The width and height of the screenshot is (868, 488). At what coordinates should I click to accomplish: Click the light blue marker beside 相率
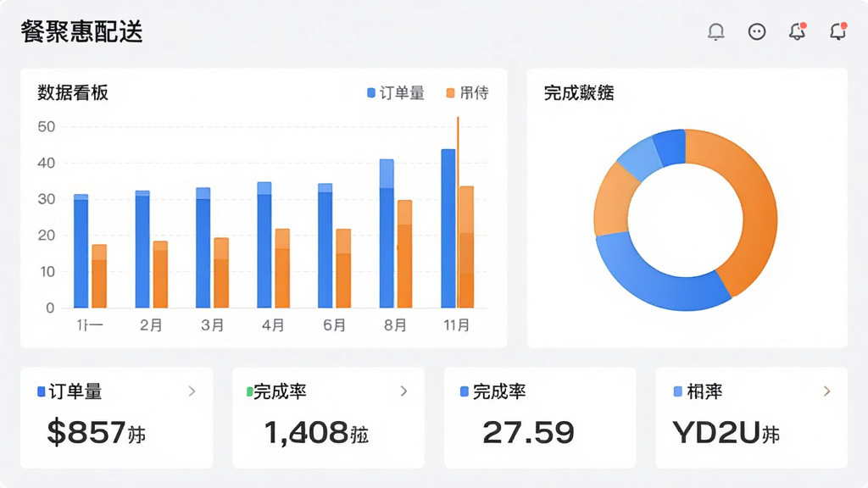point(677,391)
